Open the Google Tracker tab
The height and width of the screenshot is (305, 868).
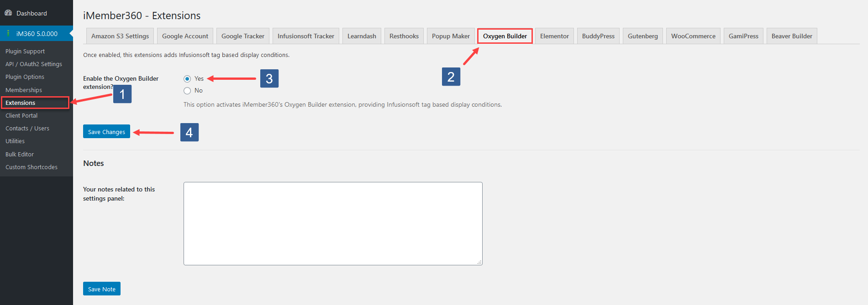point(243,36)
